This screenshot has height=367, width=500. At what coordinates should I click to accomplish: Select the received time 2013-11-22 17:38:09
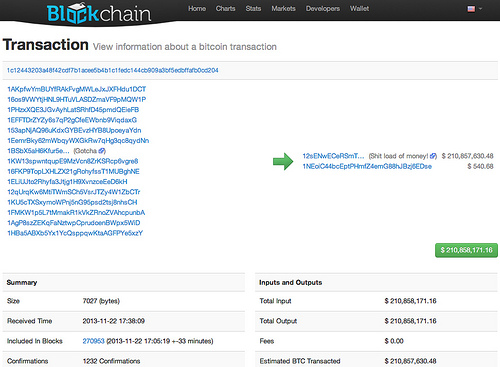(114, 321)
